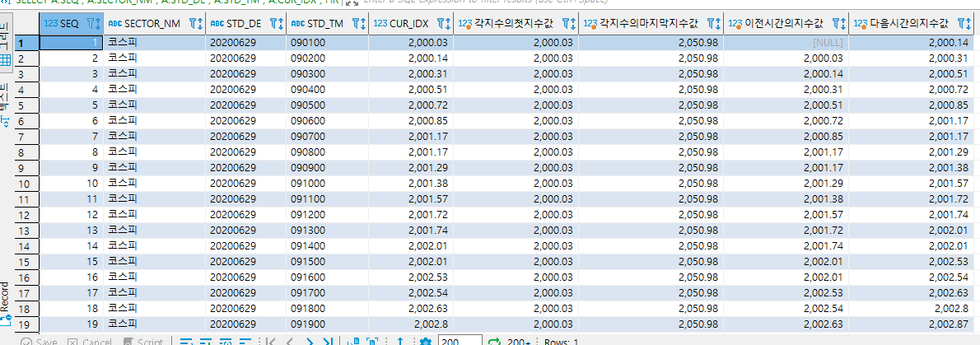The height and width of the screenshot is (345, 980).
Task: Go to the next result row
Action: click(x=309, y=342)
